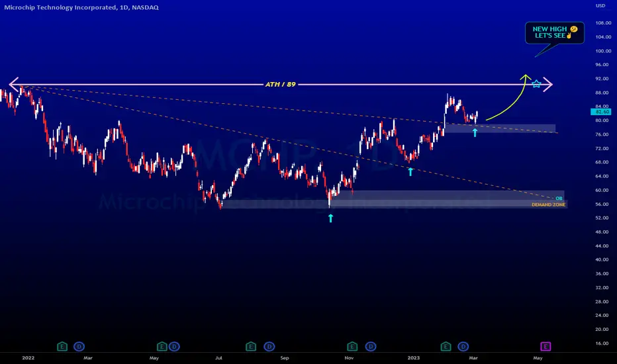Click the 24.00 price axis label

pyautogui.click(x=602, y=316)
